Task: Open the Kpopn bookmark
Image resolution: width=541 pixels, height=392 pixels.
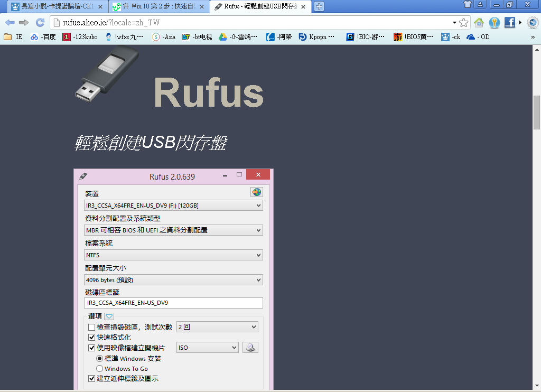Action: pos(316,37)
